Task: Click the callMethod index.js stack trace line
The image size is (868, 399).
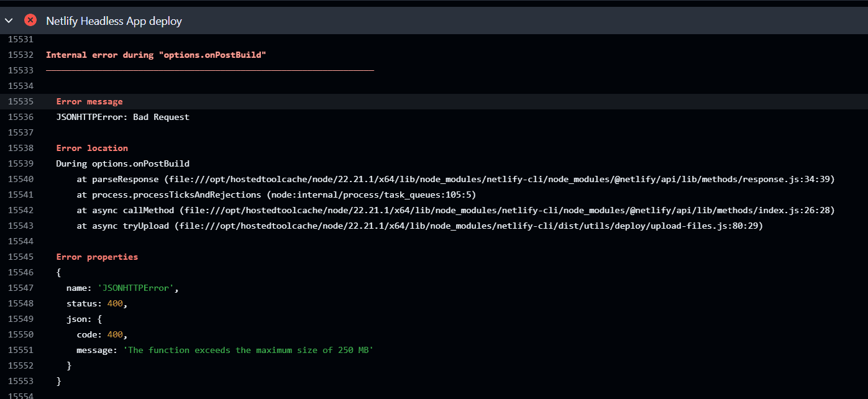Action: 455,210
